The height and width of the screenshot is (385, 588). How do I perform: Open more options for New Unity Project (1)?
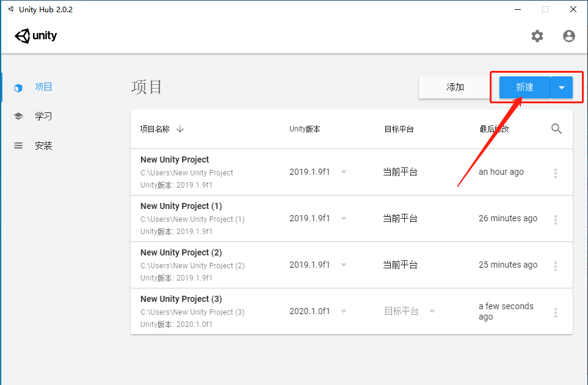pyautogui.click(x=556, y=219)
